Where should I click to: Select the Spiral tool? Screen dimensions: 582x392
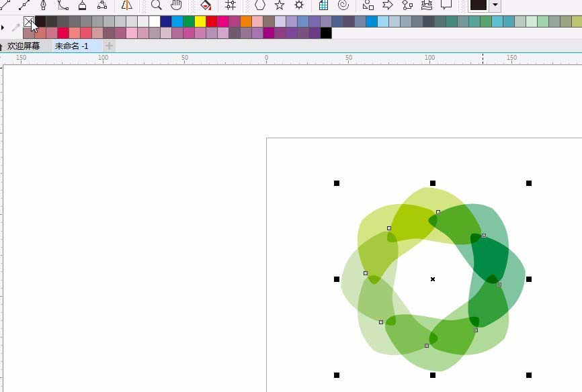pos(343,5)
